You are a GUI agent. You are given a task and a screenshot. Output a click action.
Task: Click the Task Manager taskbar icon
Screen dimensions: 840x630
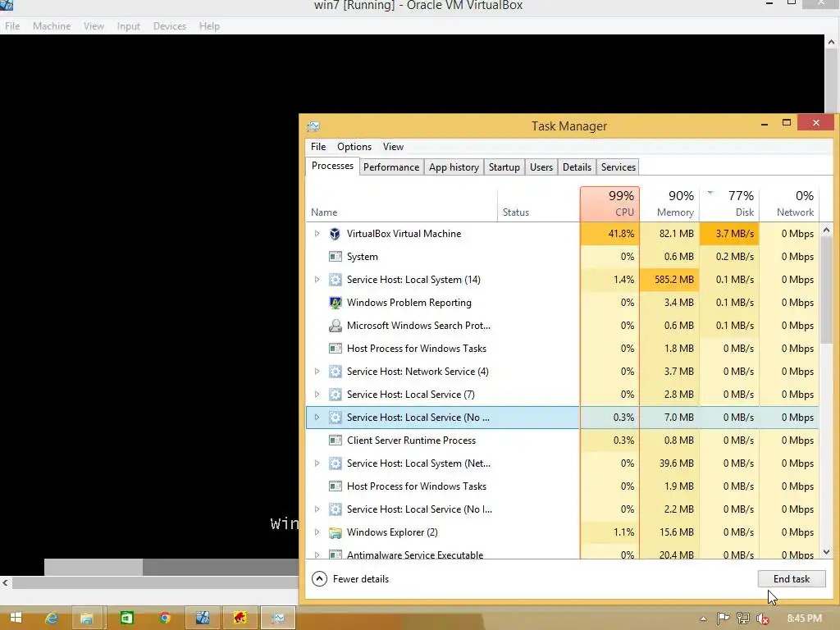[277, 618]
